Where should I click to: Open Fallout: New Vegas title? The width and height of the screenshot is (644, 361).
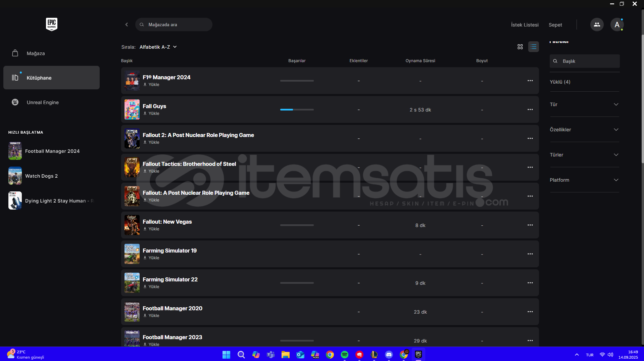167,222
